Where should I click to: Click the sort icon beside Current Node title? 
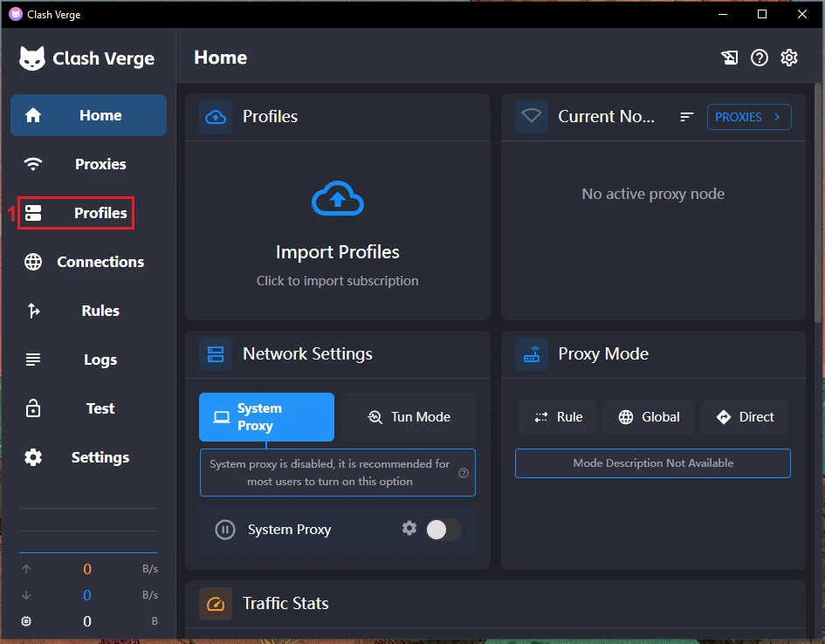coord(687,117)
